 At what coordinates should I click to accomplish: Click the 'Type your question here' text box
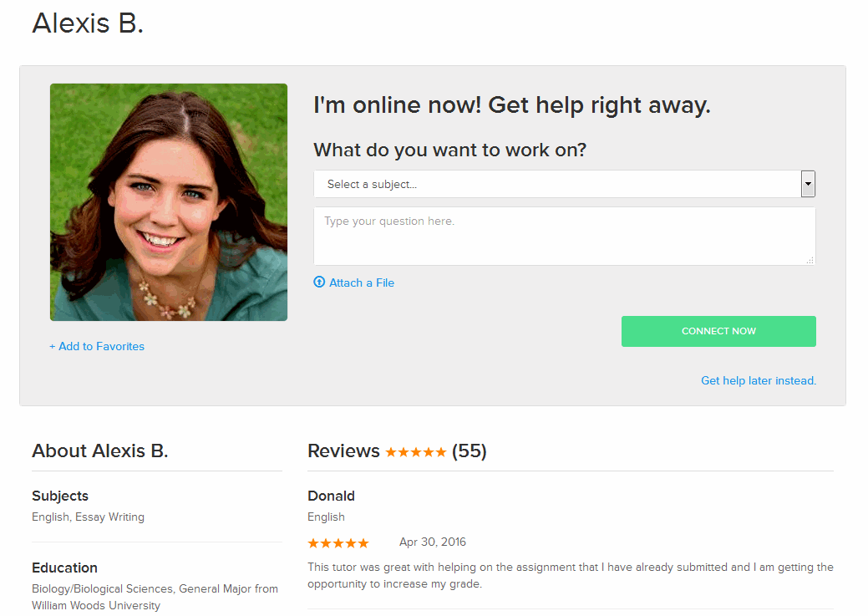click(x=564, y=236)
